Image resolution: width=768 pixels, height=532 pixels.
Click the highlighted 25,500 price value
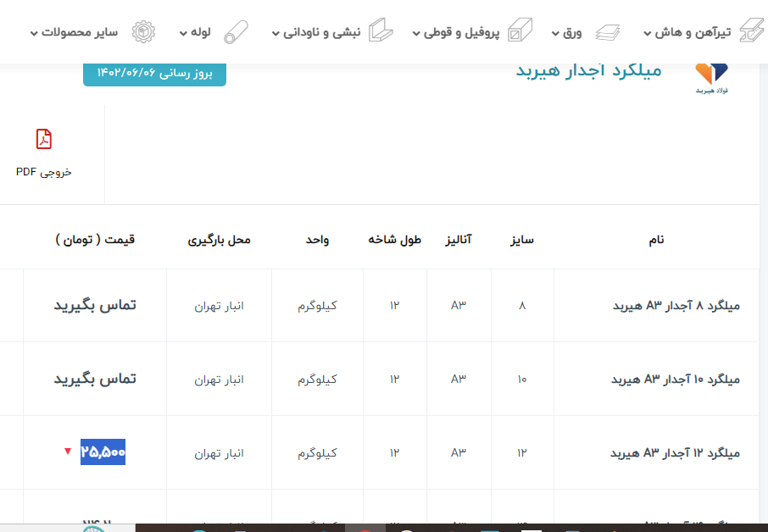point(103,452)
